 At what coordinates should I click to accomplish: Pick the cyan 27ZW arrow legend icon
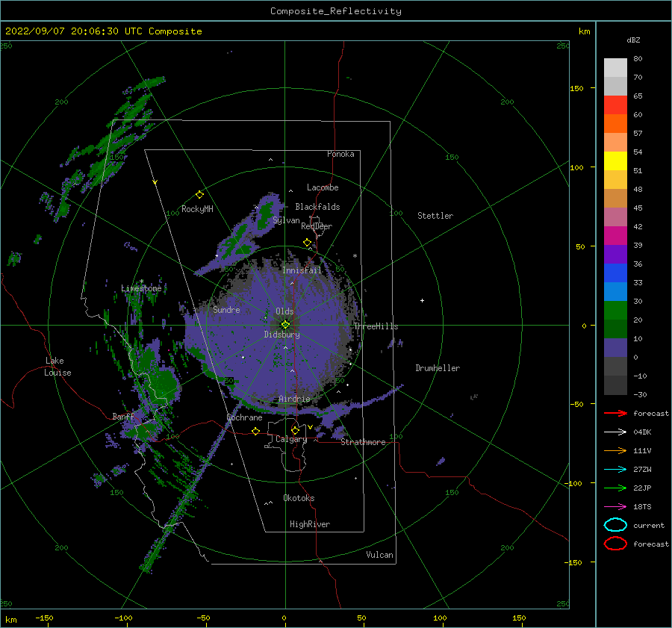click(615, 470)
